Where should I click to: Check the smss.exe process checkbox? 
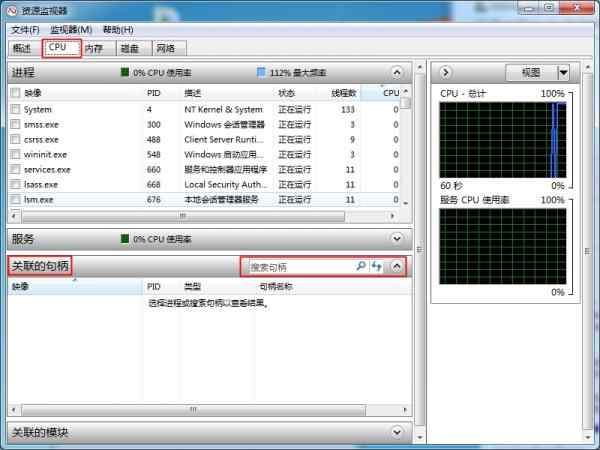click(x=15, y=124)
